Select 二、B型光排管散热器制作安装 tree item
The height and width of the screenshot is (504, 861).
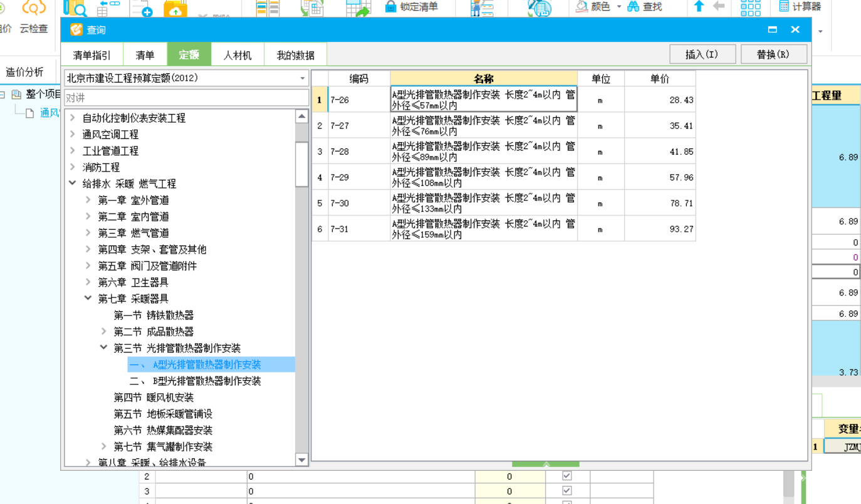pyautogui.click(x=196, y=381)
